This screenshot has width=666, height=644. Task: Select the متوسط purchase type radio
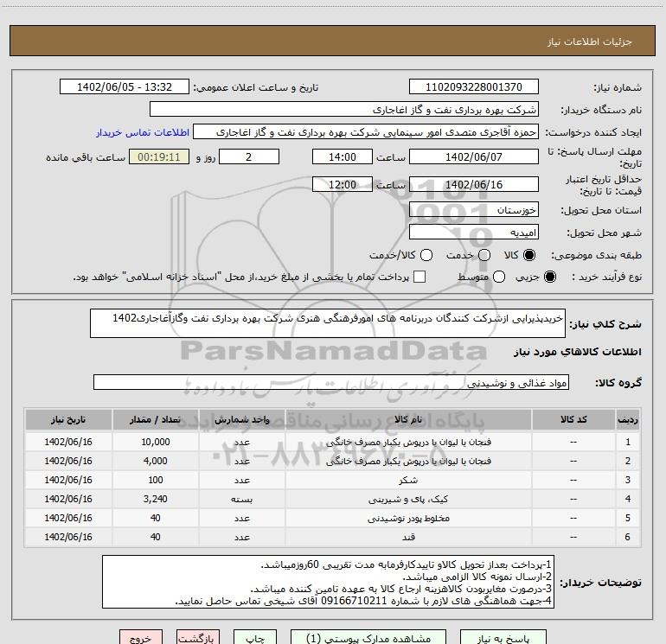(x=499, y=277)
